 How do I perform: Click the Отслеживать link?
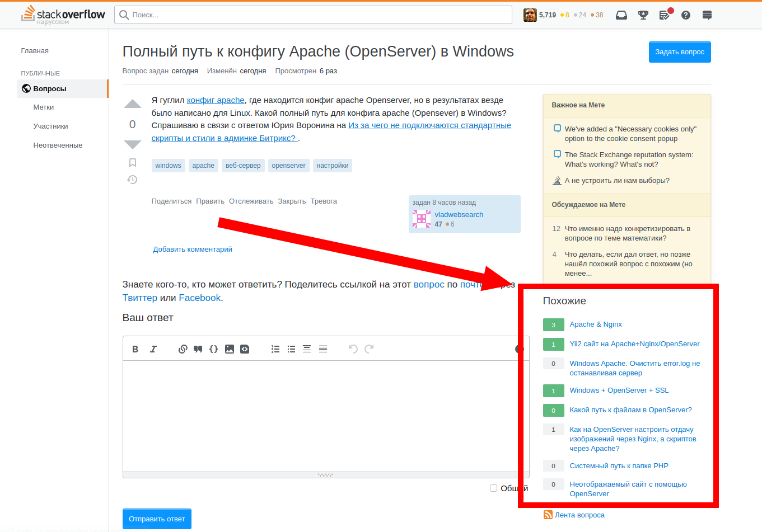(251, 201)
